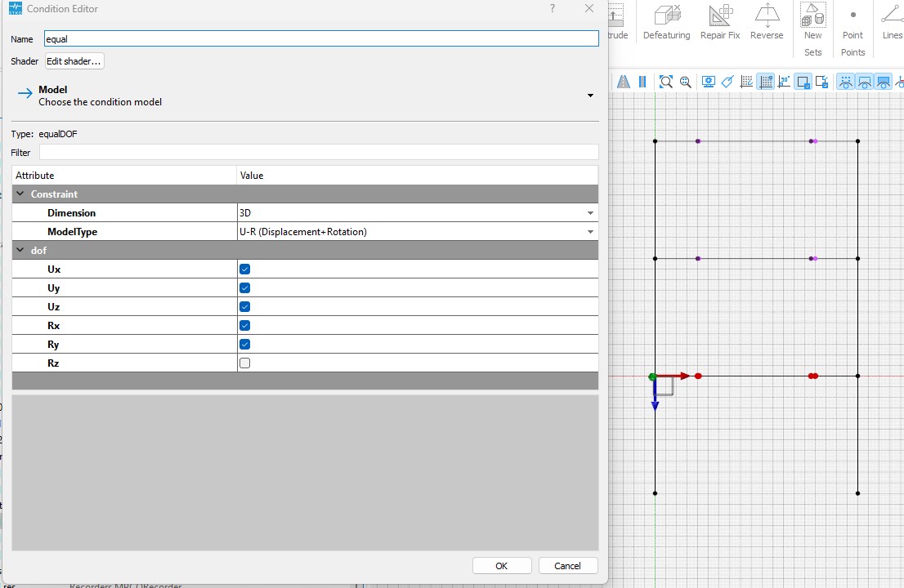This screenshot has height=588, width=904.
Task: Uncheck the Rx dof checkbox
Action: pos(244,326)
